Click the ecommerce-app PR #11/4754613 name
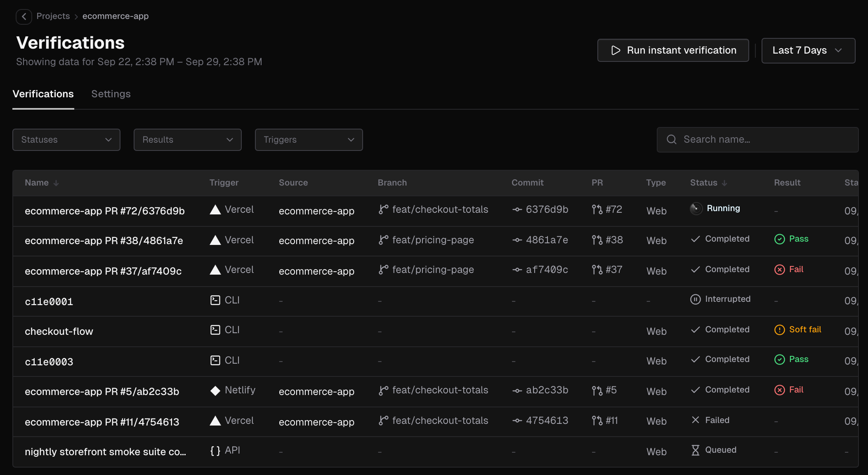 [x=102, y=422]
